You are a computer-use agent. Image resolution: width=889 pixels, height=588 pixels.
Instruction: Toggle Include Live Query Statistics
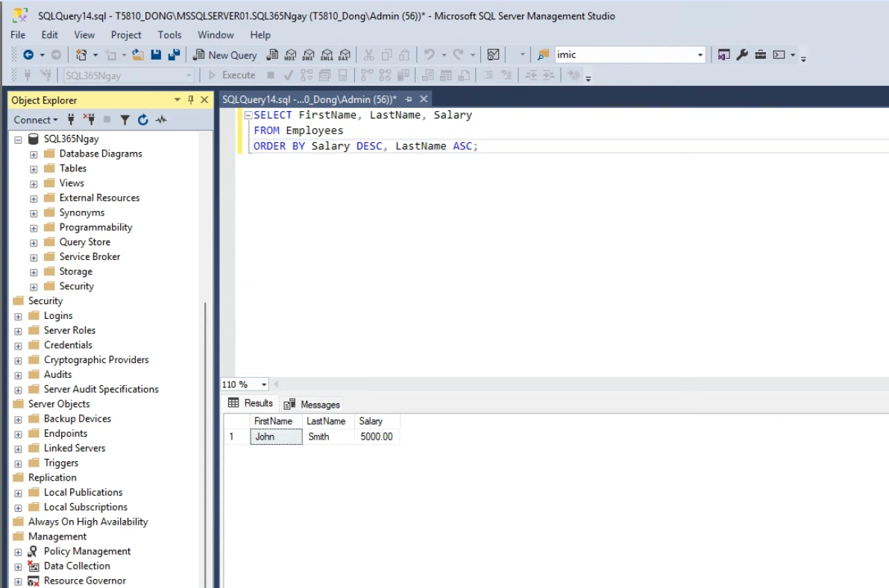[385, 75]
